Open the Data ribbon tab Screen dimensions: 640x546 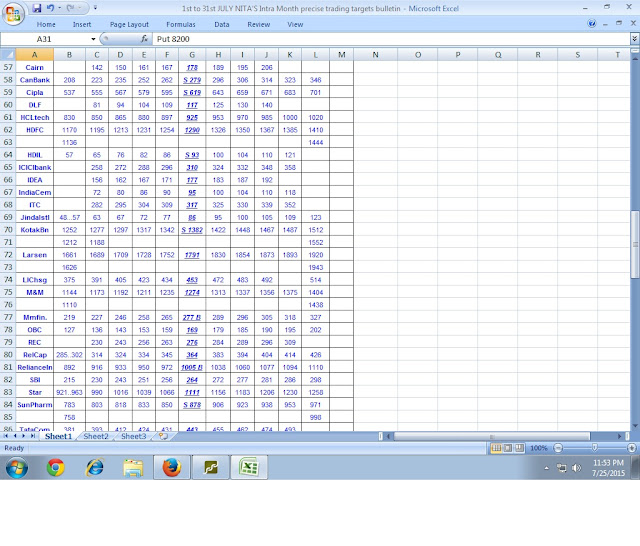click(222, 24)
